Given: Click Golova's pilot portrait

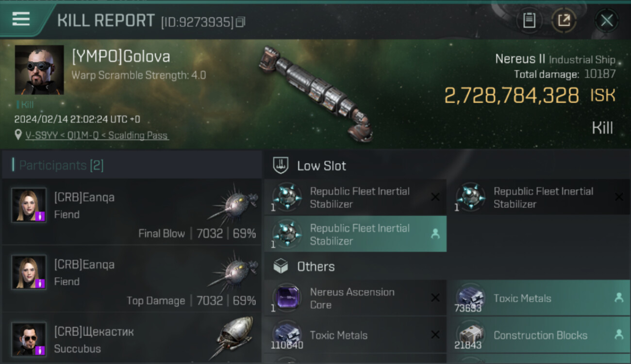Looking at the screenshot, I should pyautogui.click(x=39, y=70).
